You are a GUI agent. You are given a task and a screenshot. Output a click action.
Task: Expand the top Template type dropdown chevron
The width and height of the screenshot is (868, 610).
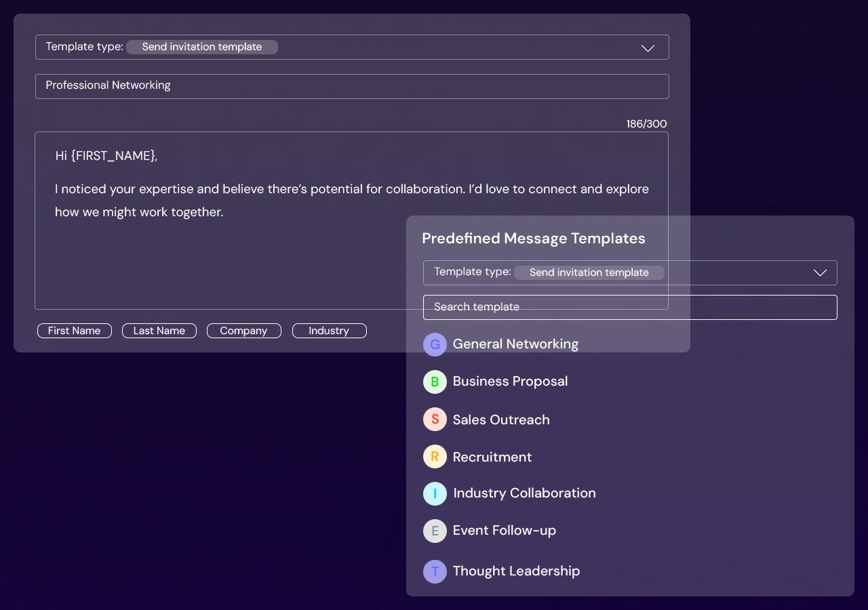point(648,47)
